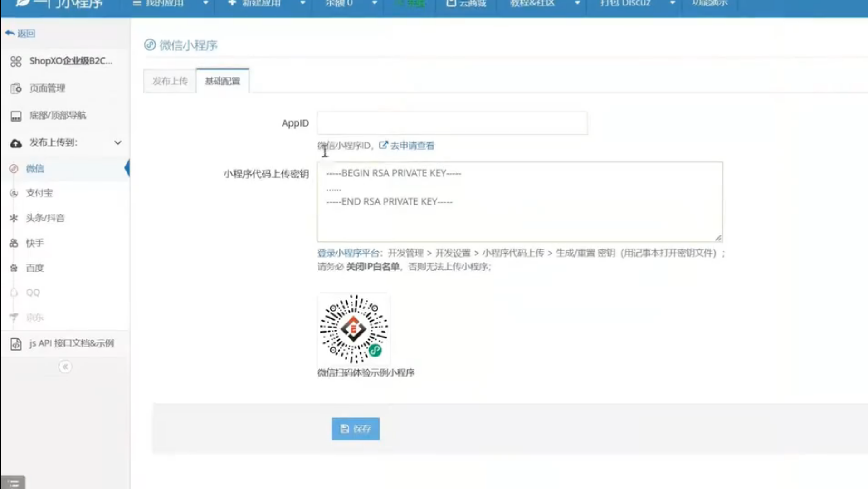Open 支付宝 sidebar entry text
Screen dimensions: 868x489
pyautogui.click(x=39, y=193)
